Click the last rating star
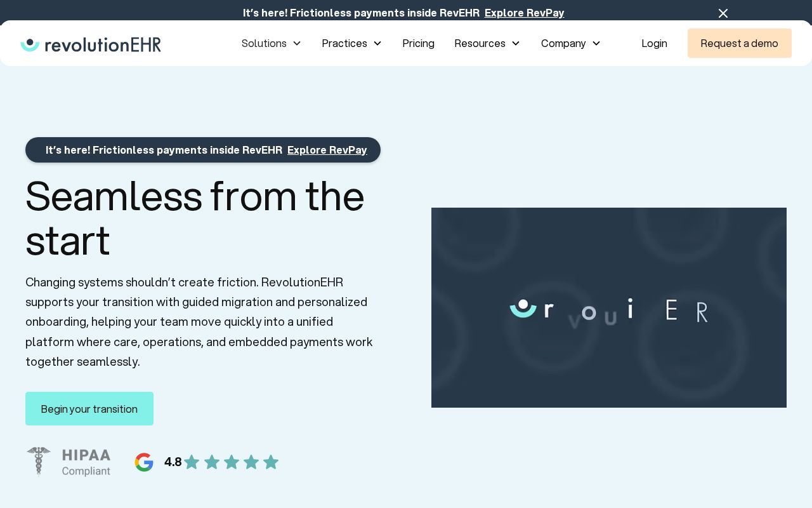Screen dimensions: 812x508 (x=271, y=462)
